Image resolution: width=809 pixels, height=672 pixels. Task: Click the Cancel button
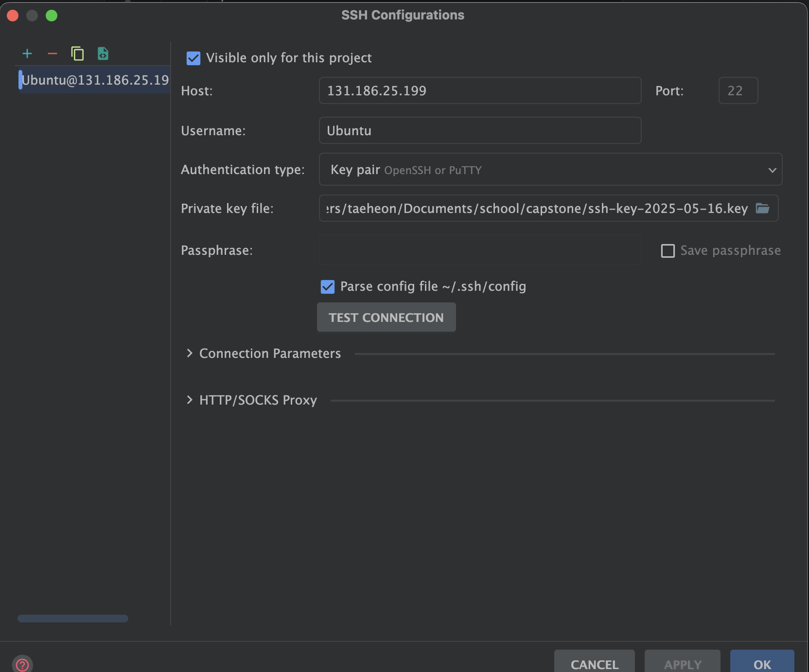pos(595,662)
